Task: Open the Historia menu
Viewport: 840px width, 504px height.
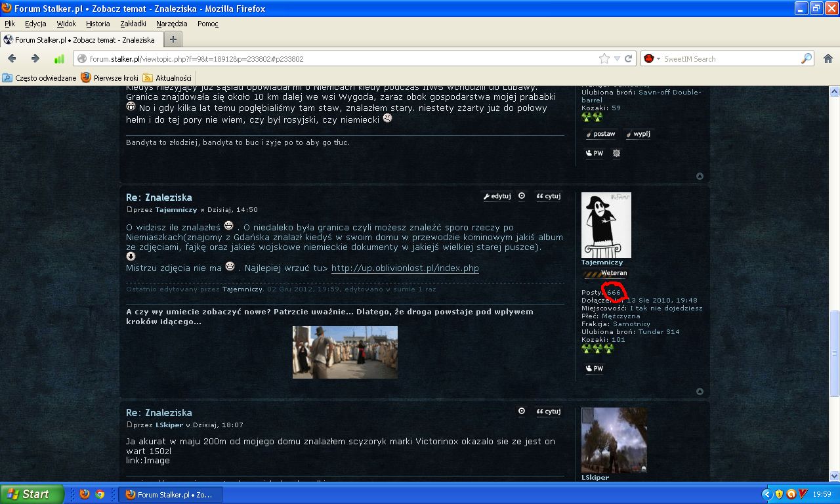Action: pos(98,24)
